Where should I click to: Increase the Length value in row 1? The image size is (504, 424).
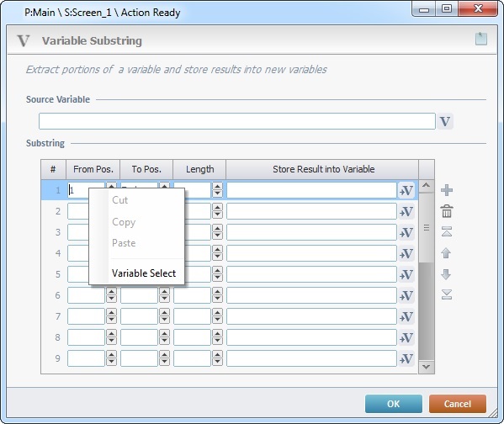[217, 187]
